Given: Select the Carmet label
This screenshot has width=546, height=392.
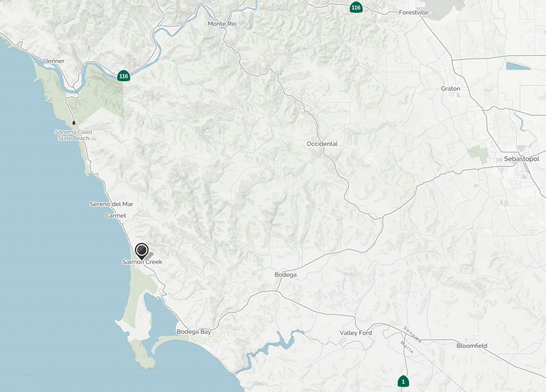Looking at the screenshot, I should coord(115,215).
